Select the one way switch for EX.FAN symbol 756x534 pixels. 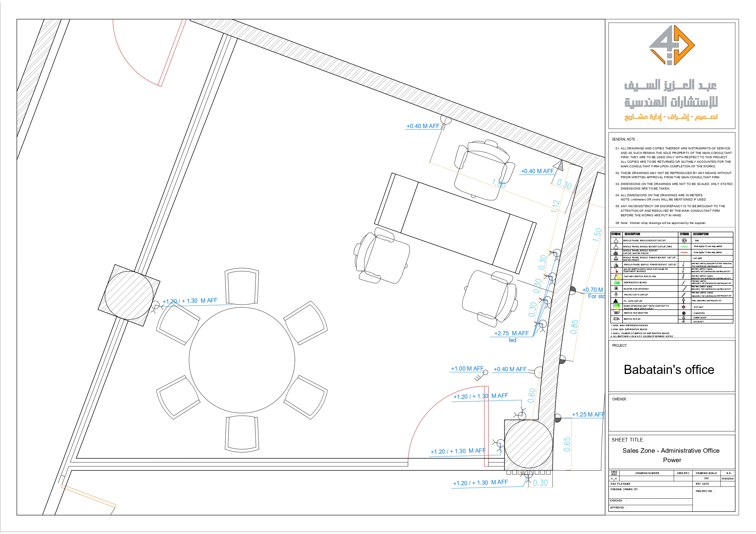(618, 277)
